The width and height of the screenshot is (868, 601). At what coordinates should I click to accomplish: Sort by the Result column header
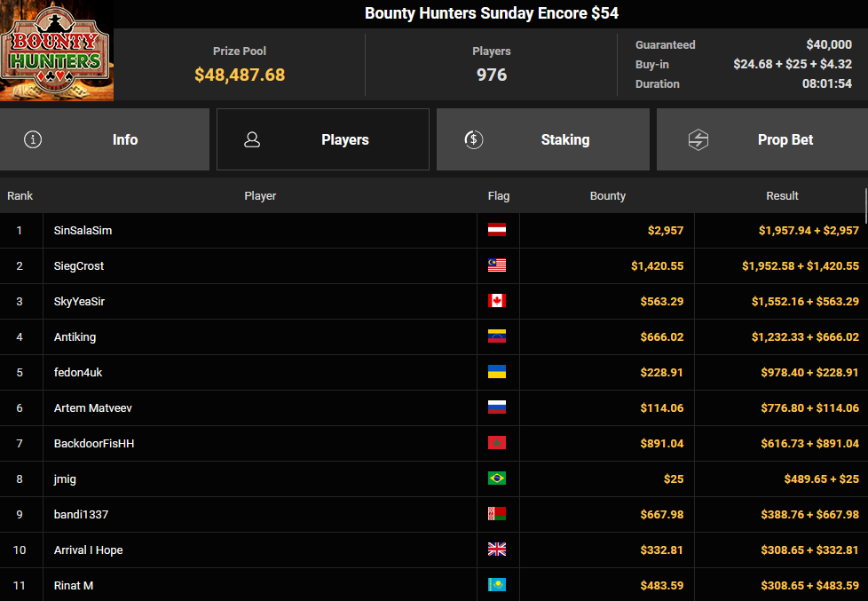point(782,195)
